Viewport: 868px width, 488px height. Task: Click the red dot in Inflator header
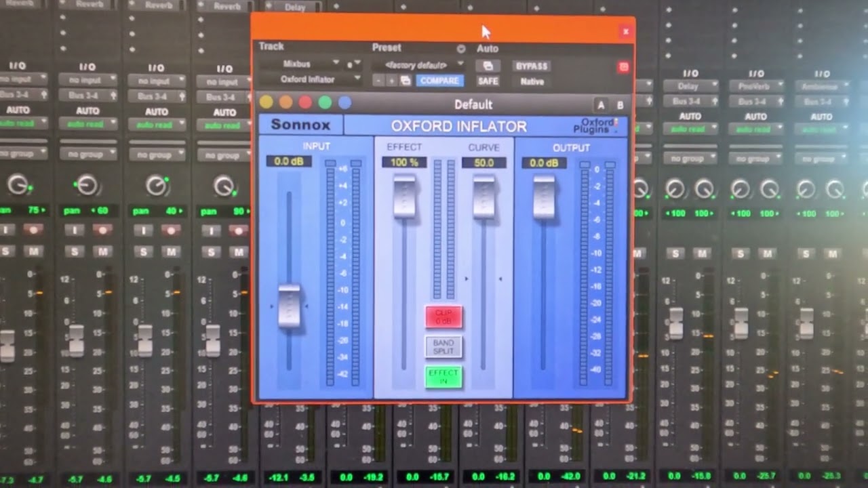point(306,102)
